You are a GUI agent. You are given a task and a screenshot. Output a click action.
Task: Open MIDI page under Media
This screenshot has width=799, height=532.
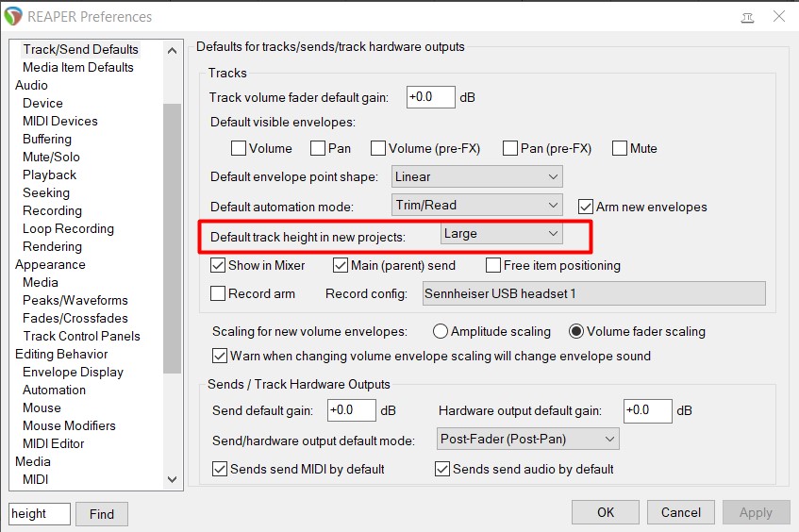point(36,479)
